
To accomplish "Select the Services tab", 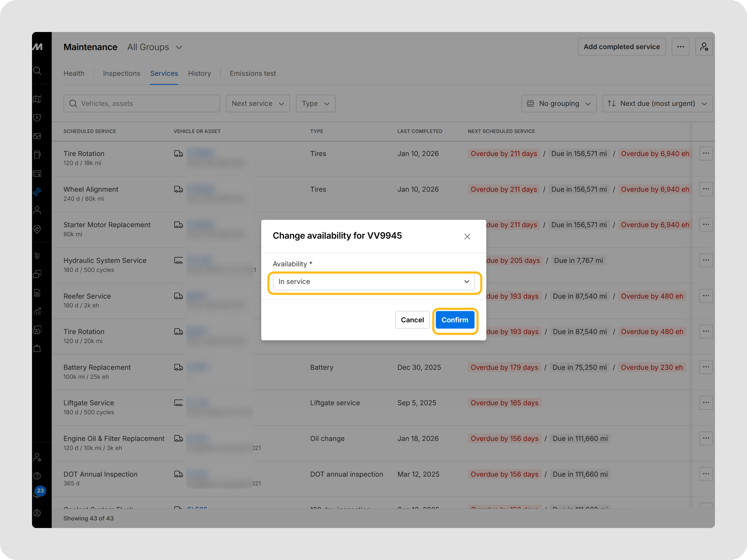I will tap(164, 73).
